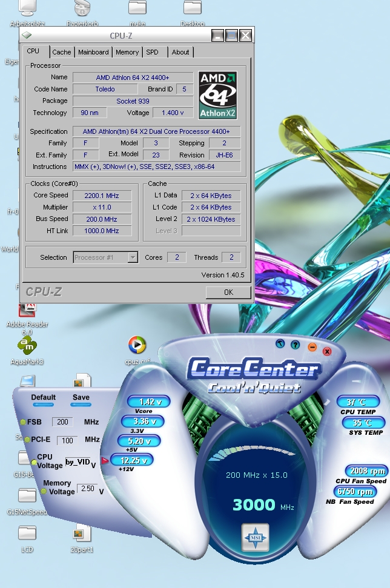Click the CPU-Z title bar icon

click(x=27, y=36)
